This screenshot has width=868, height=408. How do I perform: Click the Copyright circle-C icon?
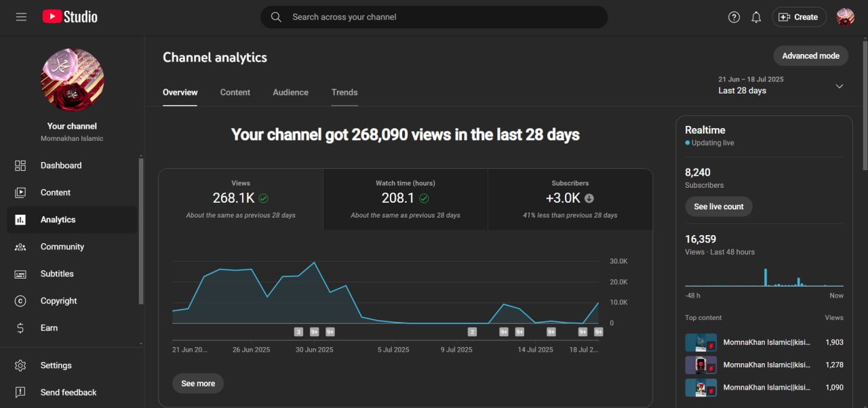[x=20, y=301]
